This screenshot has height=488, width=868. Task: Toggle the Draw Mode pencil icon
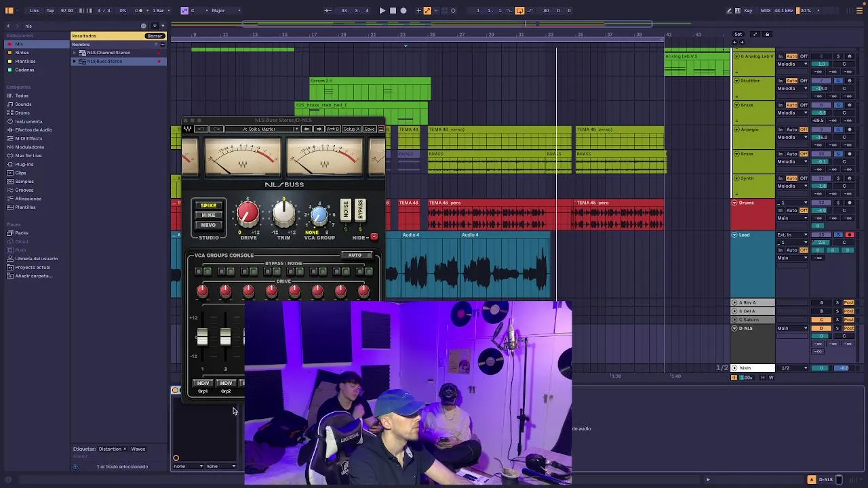pyautogui.click(x=729, y=10)
